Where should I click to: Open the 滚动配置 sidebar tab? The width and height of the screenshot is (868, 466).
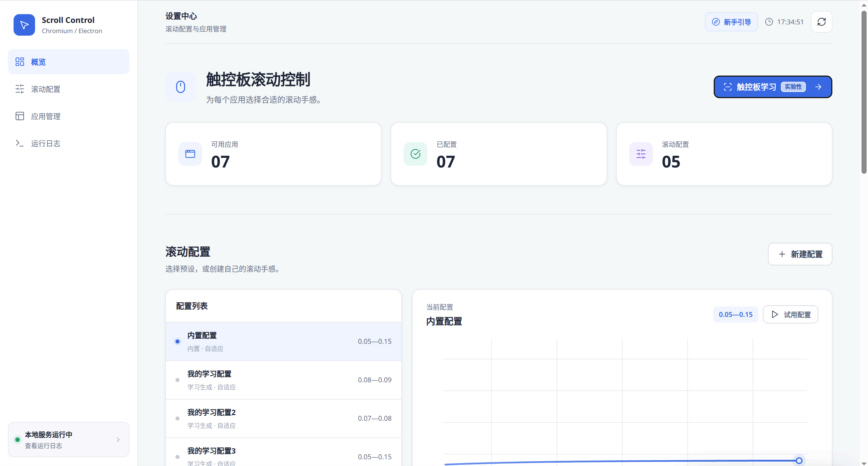[x=69, y=89]
